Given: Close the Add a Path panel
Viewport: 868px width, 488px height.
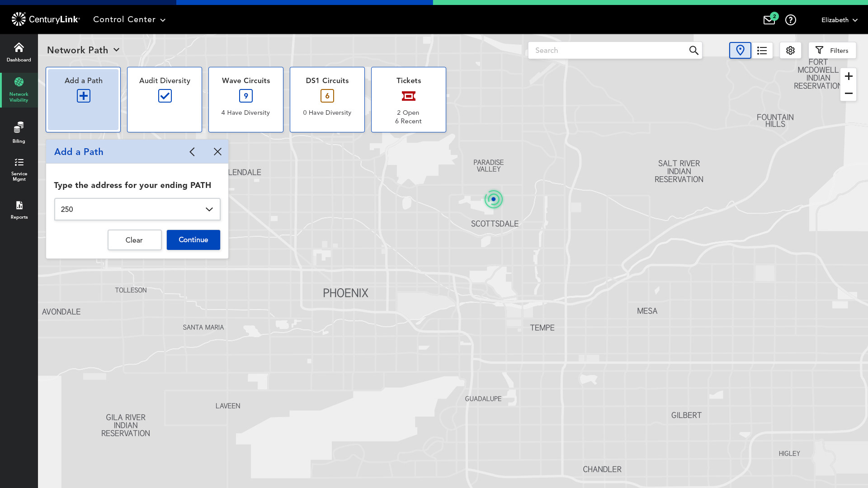Looking at the screenshot, I should point(217,152).
